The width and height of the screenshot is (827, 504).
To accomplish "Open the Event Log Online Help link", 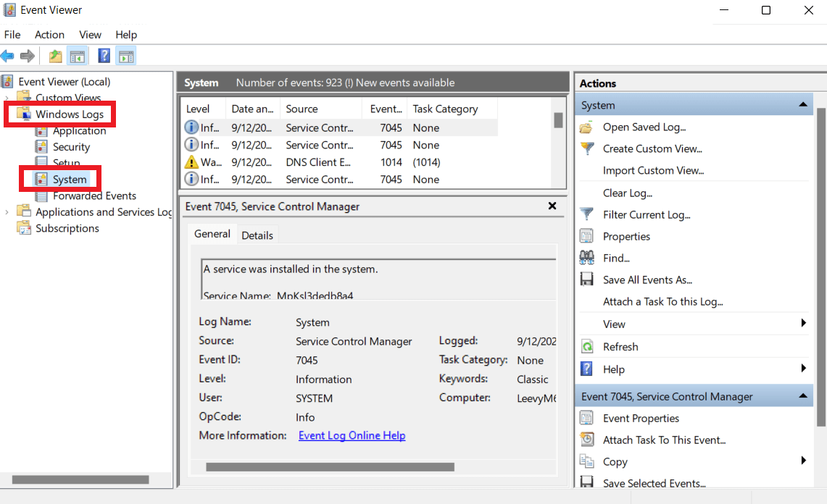I will [x=352, y=435].
